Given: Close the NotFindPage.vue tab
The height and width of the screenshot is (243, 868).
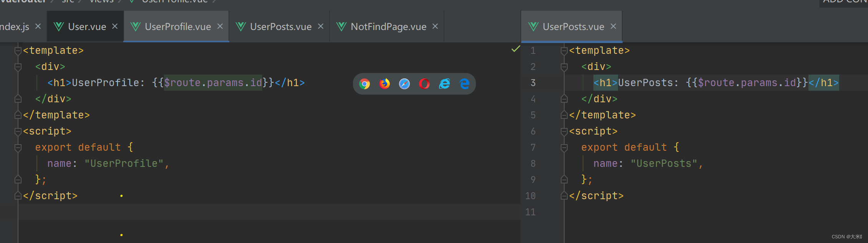Looking at the screenshot, I should click(435, 26).
